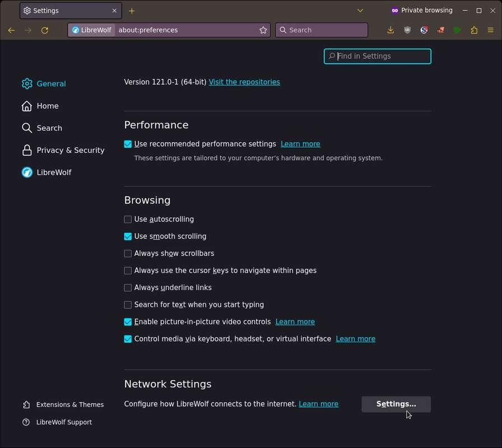Open Learn more link for Network Settings
The width and height of the screenshot is (502, 448).
coord(318,404)
